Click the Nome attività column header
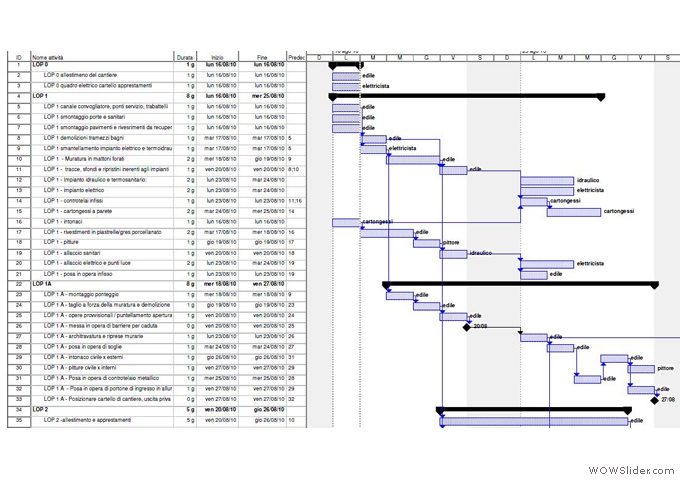This screenshot has height=480, width=680. click(48, 57)
